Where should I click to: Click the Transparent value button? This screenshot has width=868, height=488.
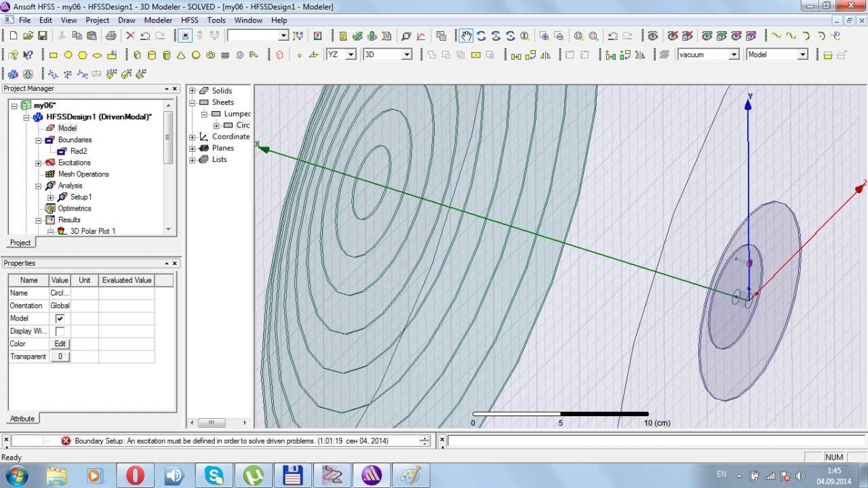tap(60, 357)
